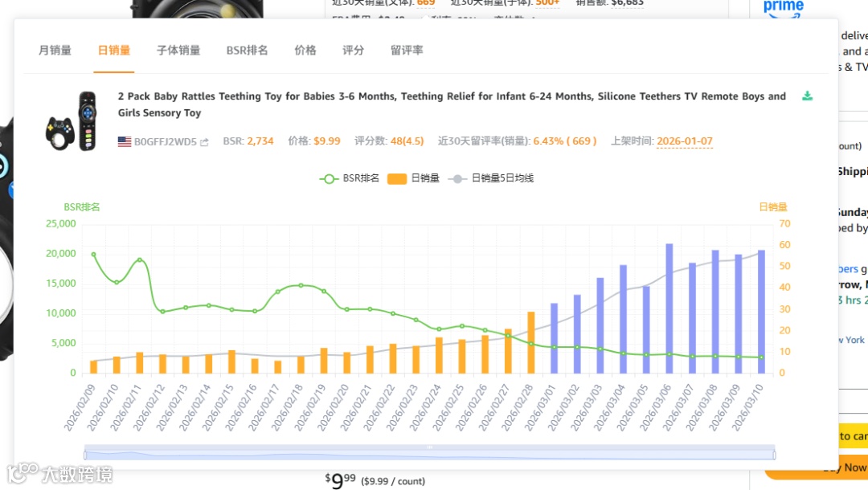
Task: Switch to the 价格 tab
Action: tap(305, 51)
